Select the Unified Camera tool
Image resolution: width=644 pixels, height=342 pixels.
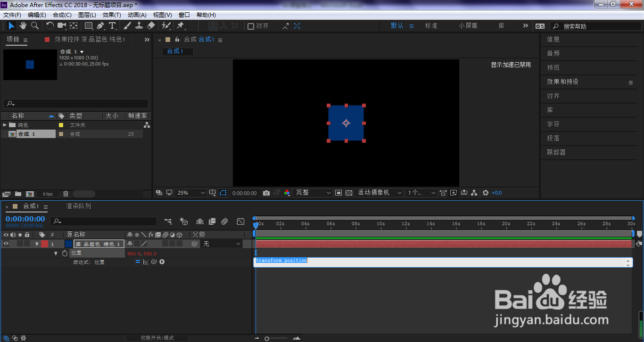coord(62,25)
